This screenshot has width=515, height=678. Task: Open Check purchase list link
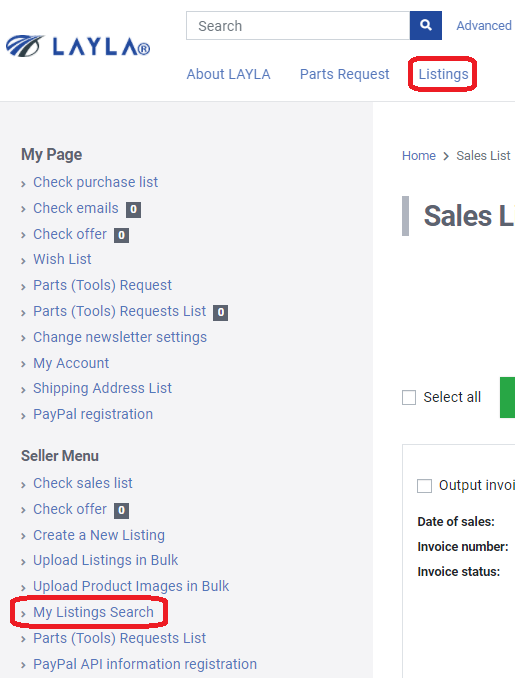point(96,182)
